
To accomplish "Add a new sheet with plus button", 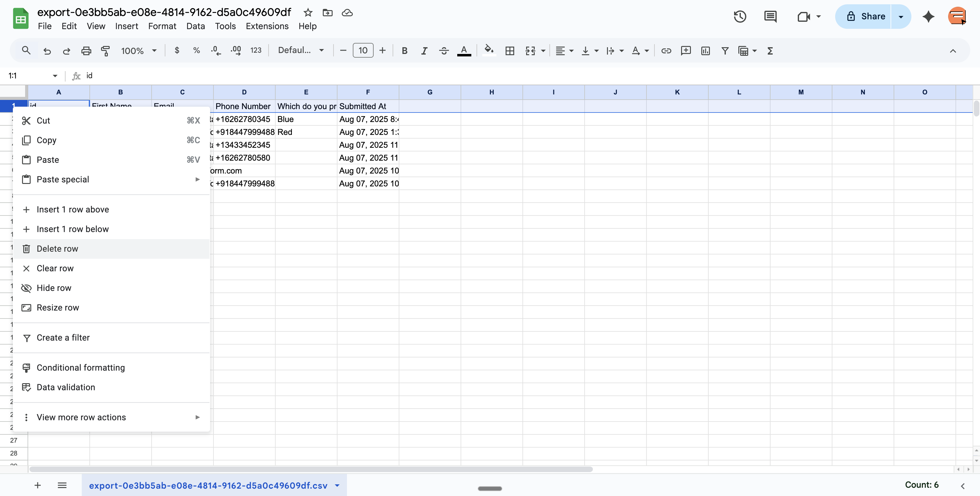I will 38,485.
